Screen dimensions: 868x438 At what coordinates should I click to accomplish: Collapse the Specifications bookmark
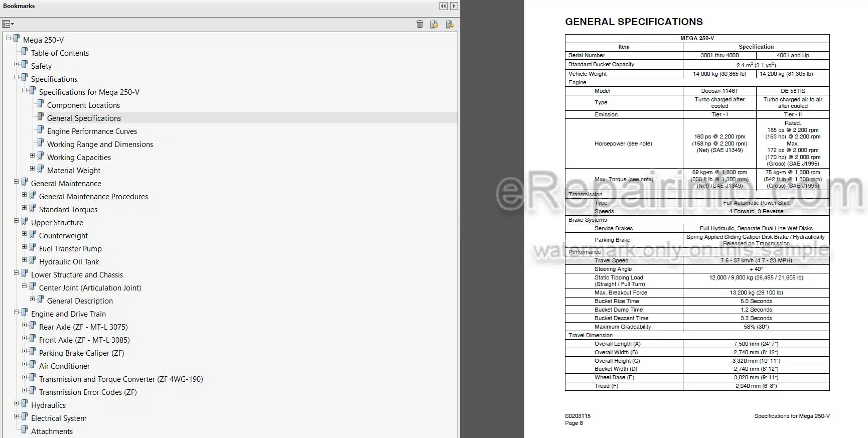pyautogui.click(x=16, y=77)
